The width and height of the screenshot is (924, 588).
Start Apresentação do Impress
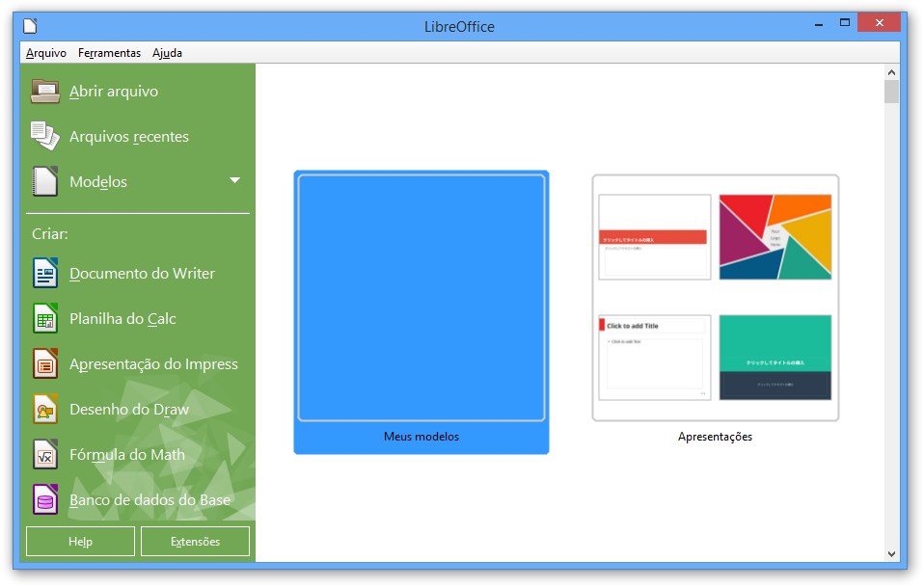[153, 364]
